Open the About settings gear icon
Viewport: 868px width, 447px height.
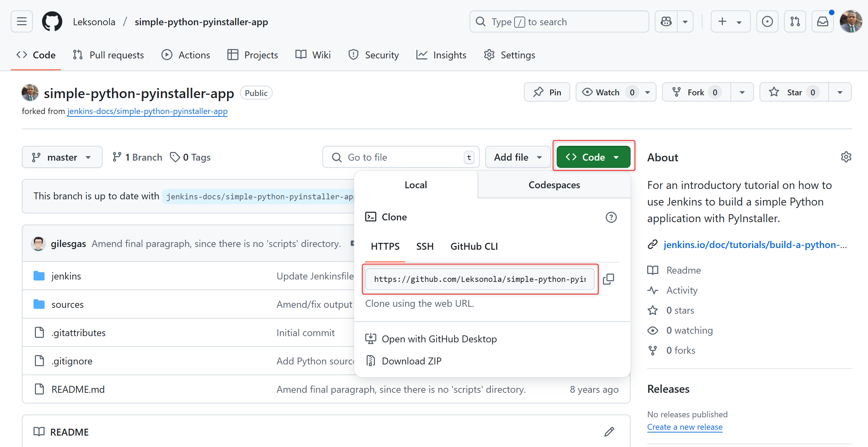point(846,157)
